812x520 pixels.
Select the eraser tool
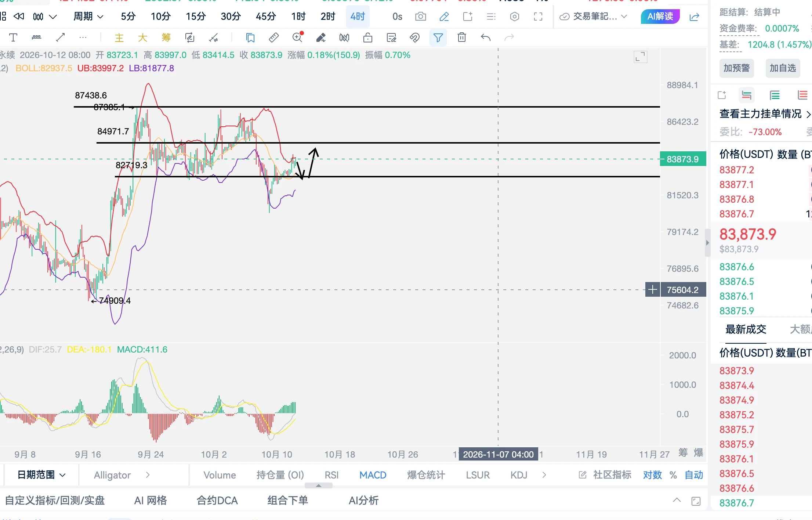point(321,37)
